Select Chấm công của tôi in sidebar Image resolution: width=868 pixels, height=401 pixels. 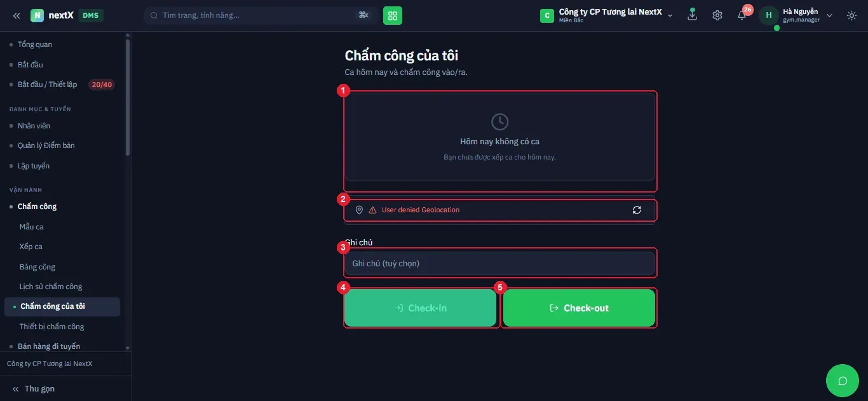[x=62, y=306]
